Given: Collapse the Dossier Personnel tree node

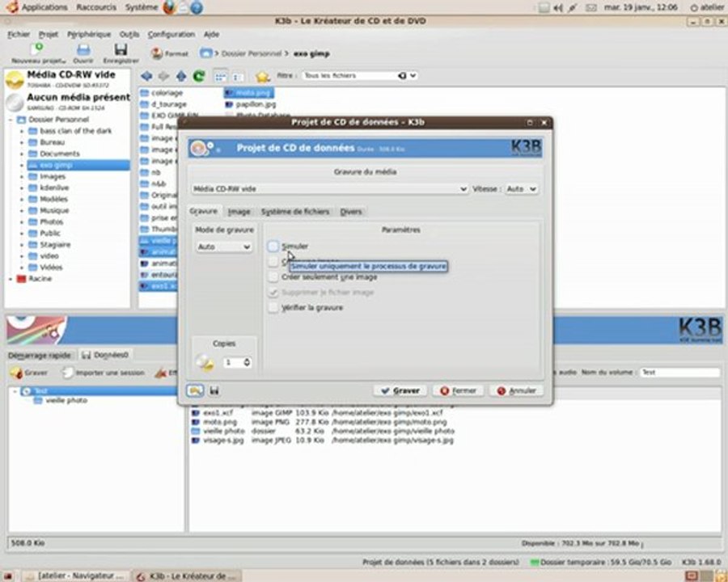Looking at the screenshot, I should (11, 120).
